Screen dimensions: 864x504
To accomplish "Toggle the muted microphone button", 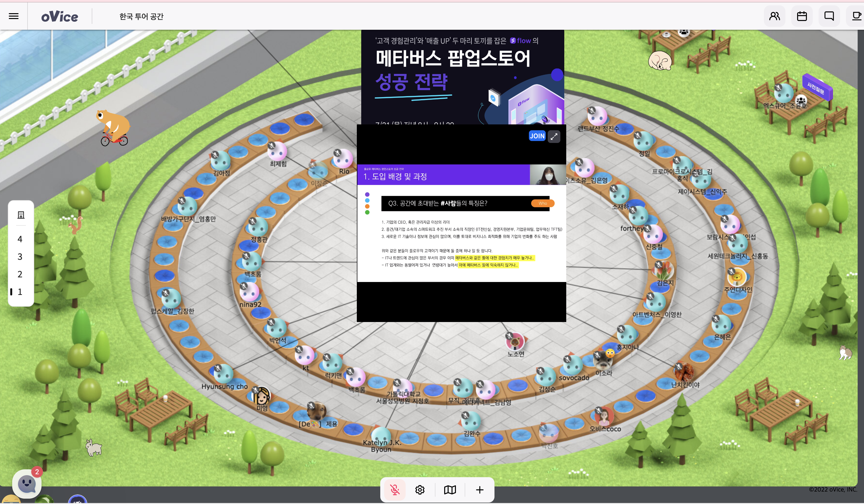I will (395, 490).
